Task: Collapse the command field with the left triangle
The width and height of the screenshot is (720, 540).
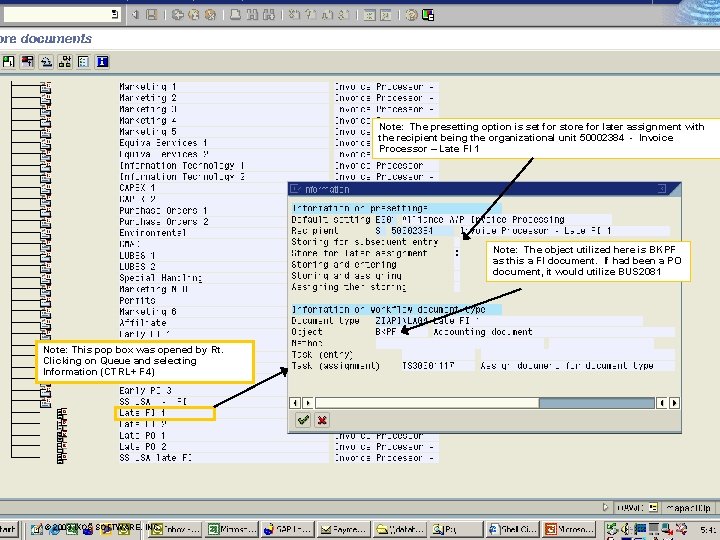Action: [135, 15]
